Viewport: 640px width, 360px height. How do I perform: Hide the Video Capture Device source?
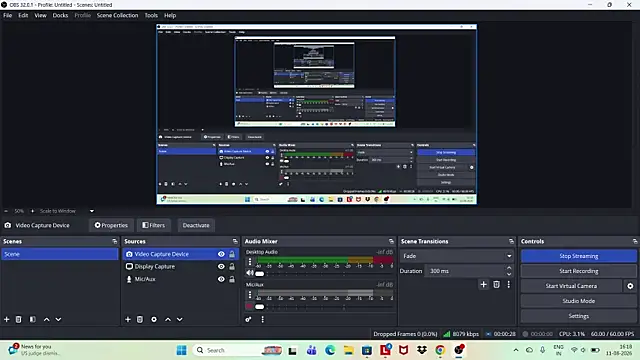pos(221,254)
